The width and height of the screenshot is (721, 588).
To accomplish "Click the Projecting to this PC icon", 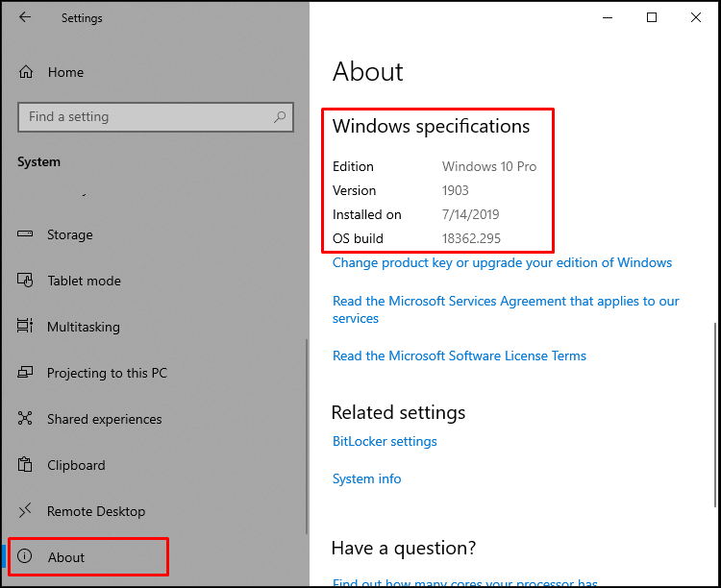I will click(x=27, y=373).
